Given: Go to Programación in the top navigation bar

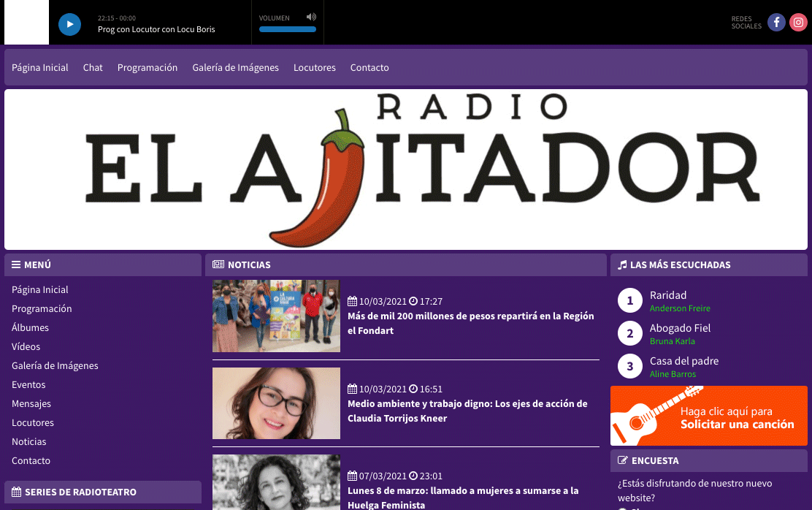Looking at the screenshot, I should point(148,67).
